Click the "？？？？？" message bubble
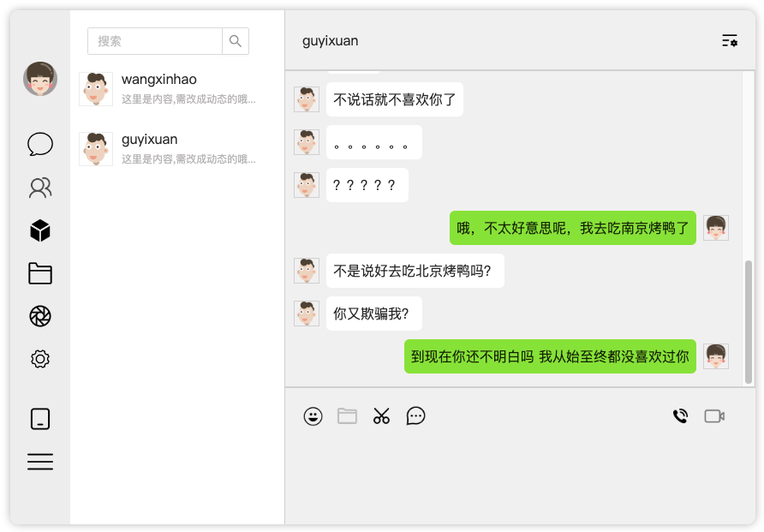 (367, 185)
